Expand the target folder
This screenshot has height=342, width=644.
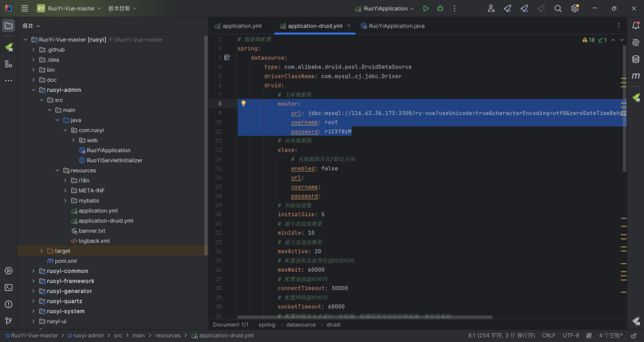click(42, 251)
